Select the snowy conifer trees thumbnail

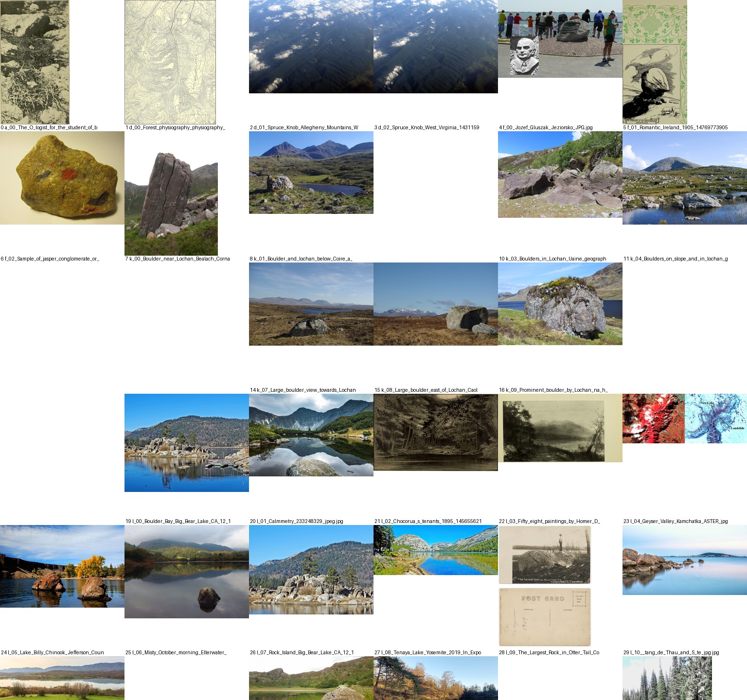click(667, 678)
